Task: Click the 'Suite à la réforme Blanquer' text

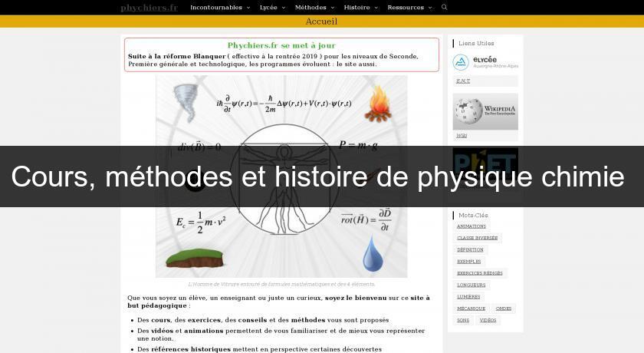Action: click(x=176, y=56)
